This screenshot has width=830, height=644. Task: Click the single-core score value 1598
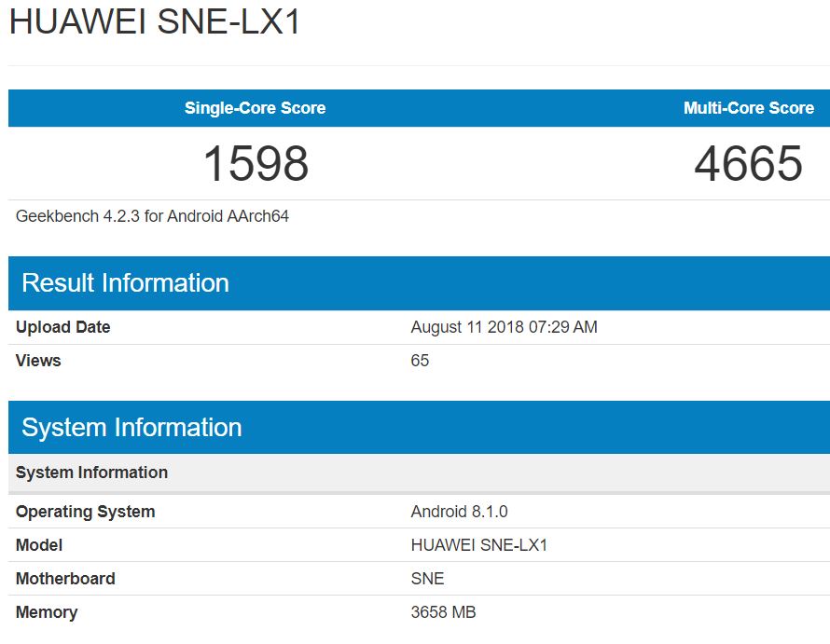(x=256, y=163)
